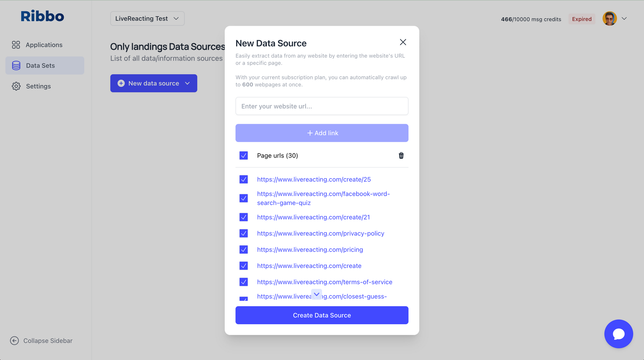Open the chat bubble widget

619,334
